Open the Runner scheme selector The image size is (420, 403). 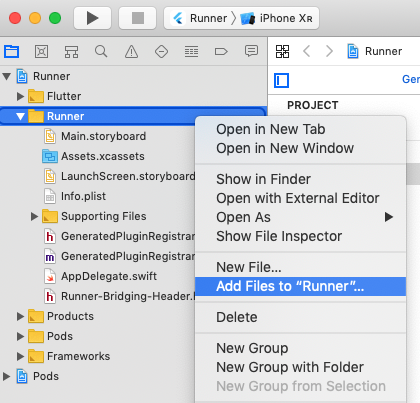(199, 18)
